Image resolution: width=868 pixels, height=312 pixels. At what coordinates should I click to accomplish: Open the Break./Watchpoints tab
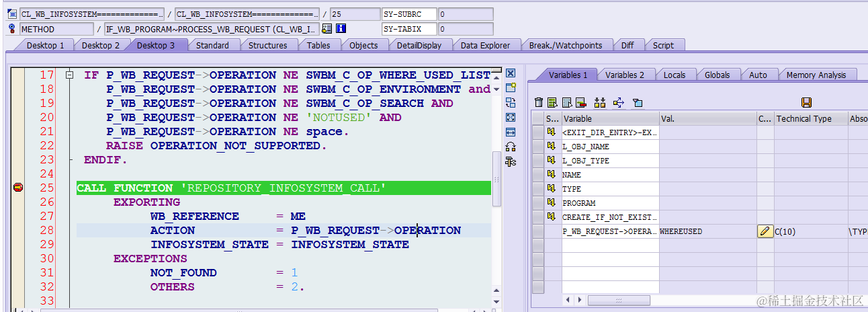tap(565, 45)
